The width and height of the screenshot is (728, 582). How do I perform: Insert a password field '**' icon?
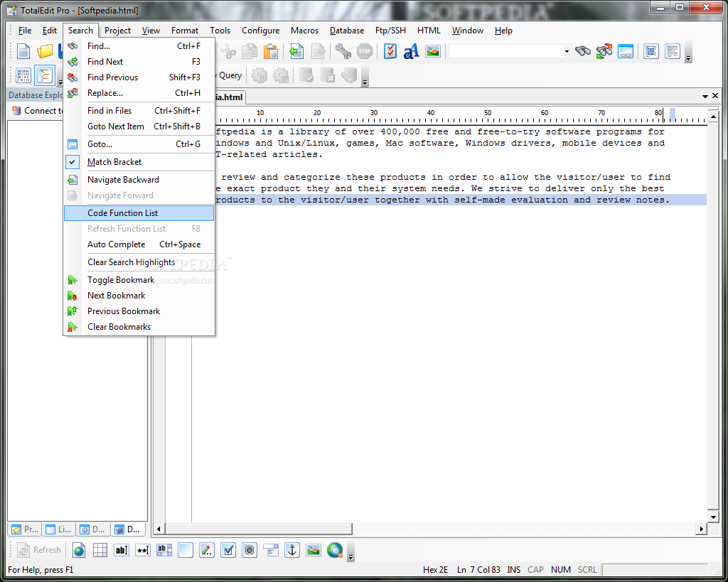point(143,550)
